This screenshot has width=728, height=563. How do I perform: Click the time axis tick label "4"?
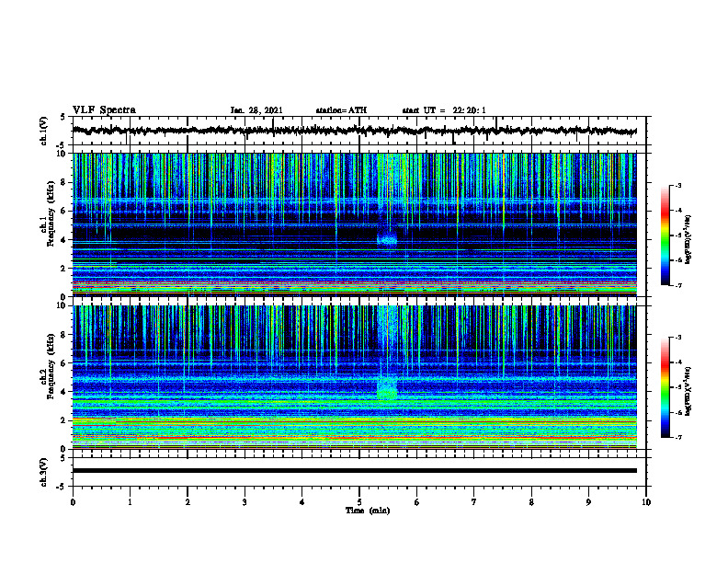(302, 502)
